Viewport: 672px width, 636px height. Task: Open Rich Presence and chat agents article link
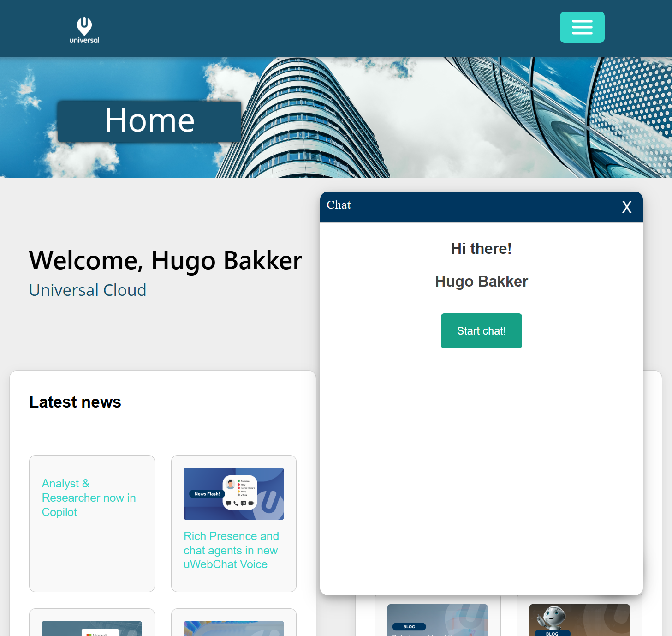231,550
